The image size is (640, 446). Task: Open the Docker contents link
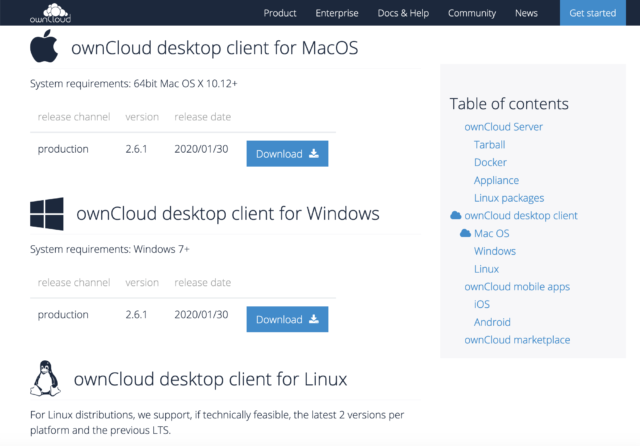(490, 162)
